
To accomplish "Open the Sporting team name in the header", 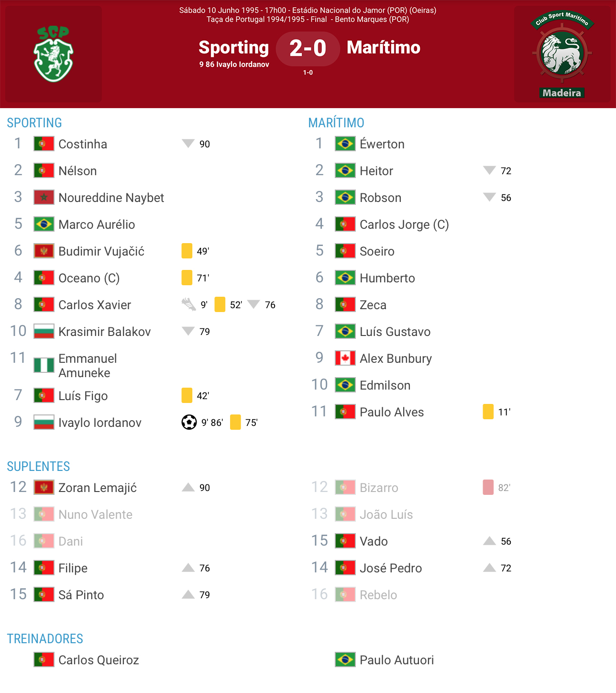I will (x=234, y=47).
